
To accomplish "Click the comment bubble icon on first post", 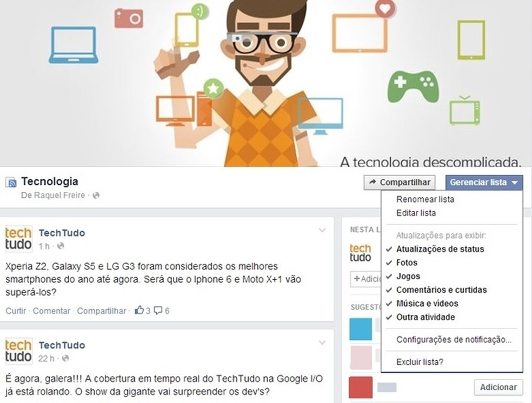I will [x=158, y=311].
